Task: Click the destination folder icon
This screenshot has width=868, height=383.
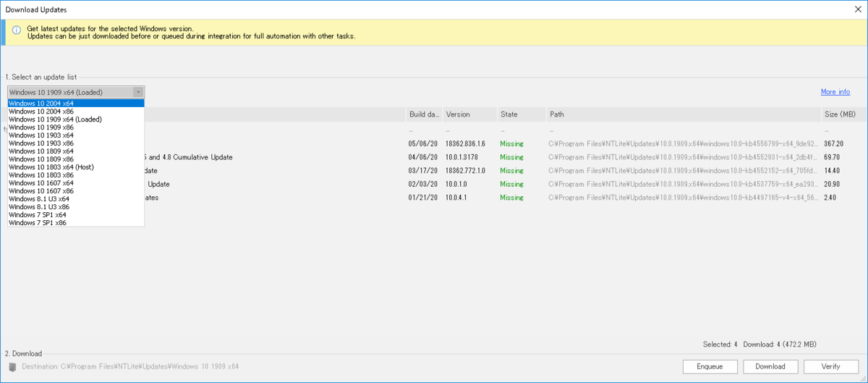Action: (x=12, y=367)
